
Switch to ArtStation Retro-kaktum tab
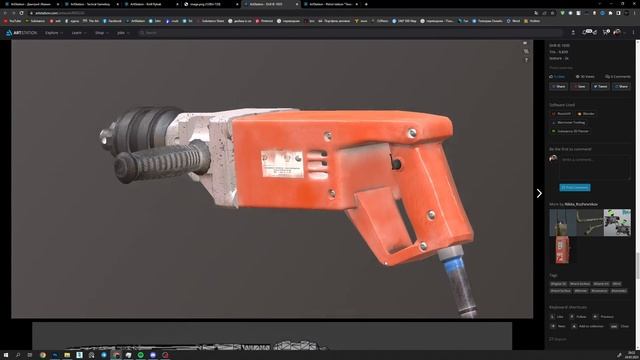[330, 4]
